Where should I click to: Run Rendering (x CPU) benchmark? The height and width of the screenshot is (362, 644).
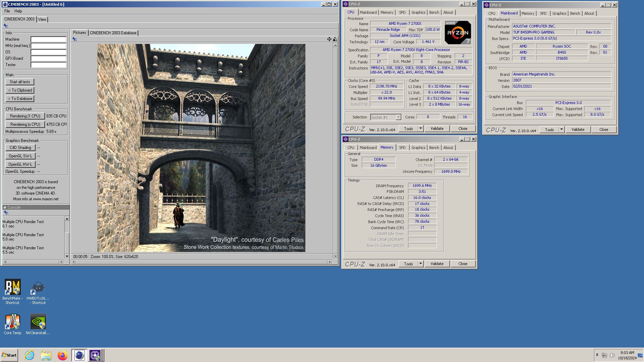coord(25,124)
